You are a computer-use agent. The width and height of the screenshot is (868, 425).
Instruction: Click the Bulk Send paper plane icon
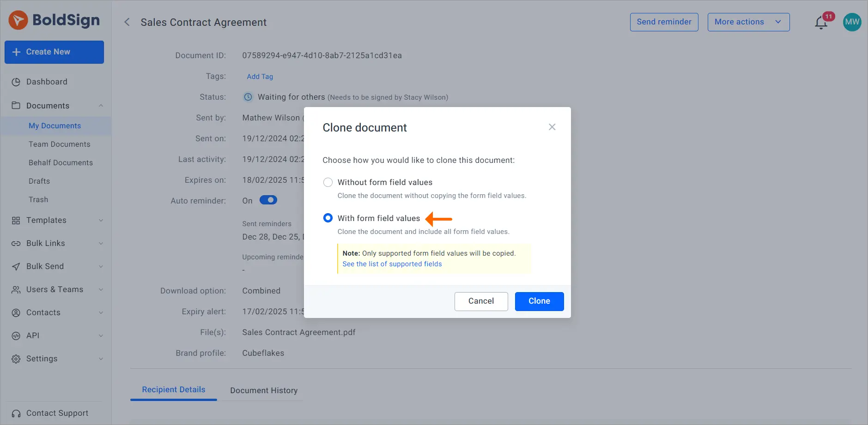click(16, 267)
